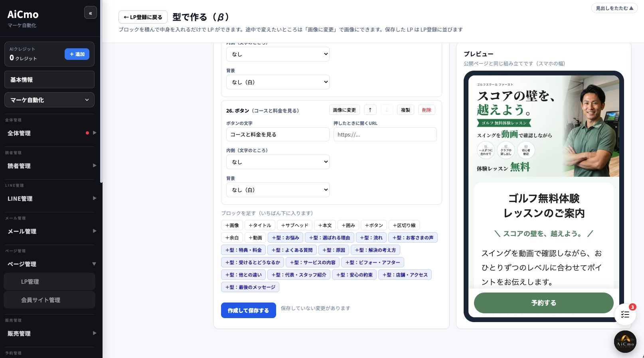The height and width of the screenshot is (358, 644).
Task: Add the ＋型：特典・料金 template
Action: (x=243, y=250)
